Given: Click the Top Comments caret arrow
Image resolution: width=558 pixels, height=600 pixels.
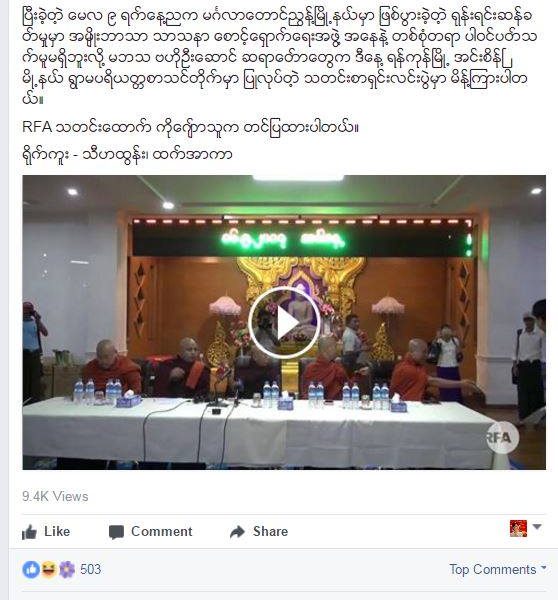Looking at the screenshot, I should [543, 568].
